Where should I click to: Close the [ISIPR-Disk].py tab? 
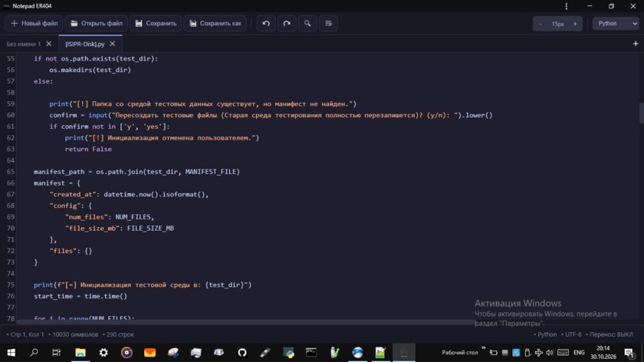(x=112, y=44)
